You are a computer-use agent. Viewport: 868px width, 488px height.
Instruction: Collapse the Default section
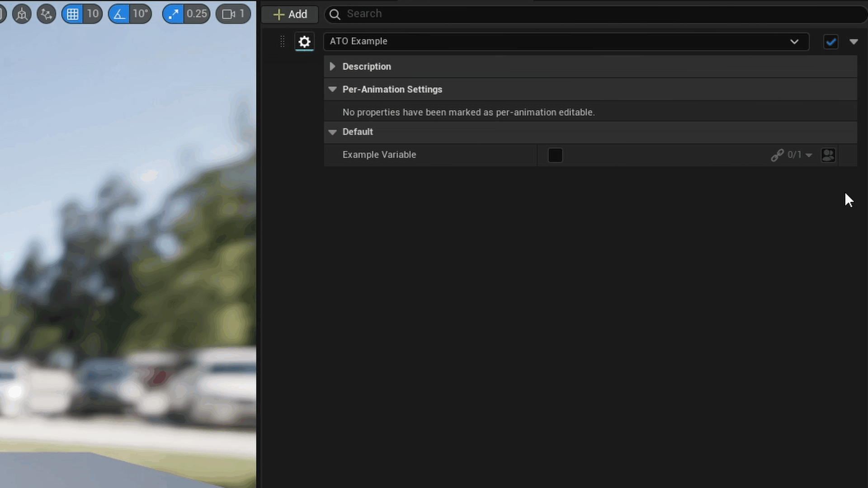click(x=332, y=132)
